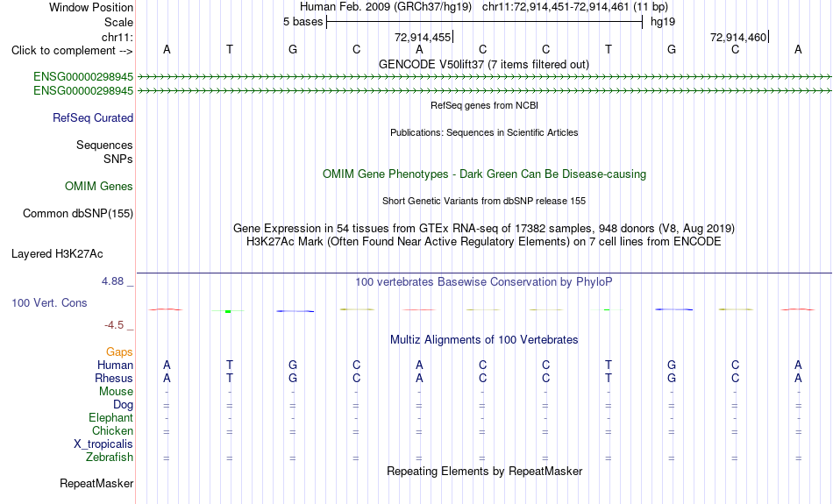Click the SNPs track label
This screenshot has width=833, height=504.
[118, 159]
